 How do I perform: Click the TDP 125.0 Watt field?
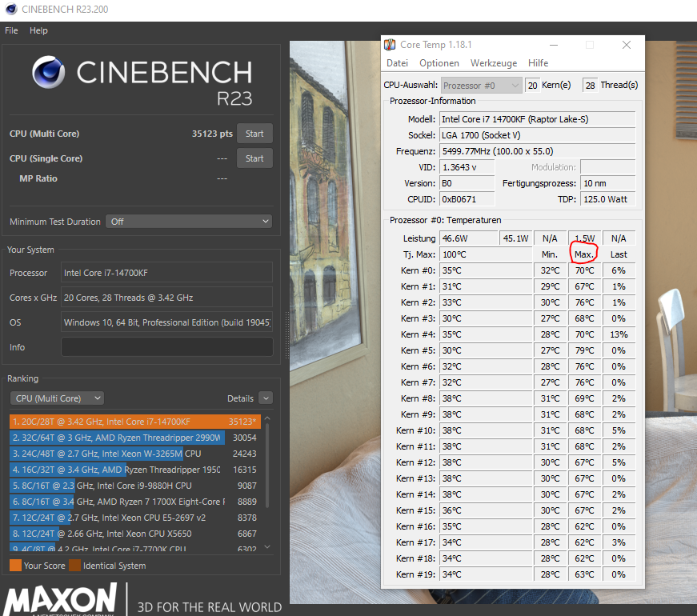pos(607,199)
